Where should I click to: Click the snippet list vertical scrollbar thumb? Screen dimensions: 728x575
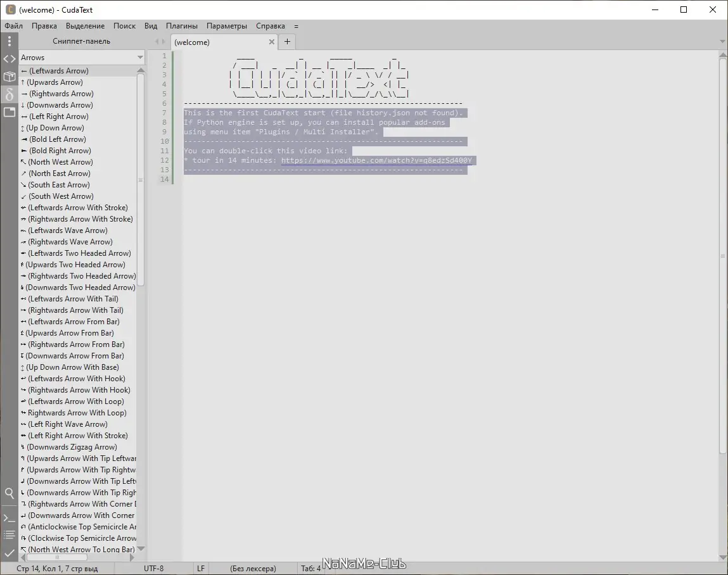[x=141, y=180]
